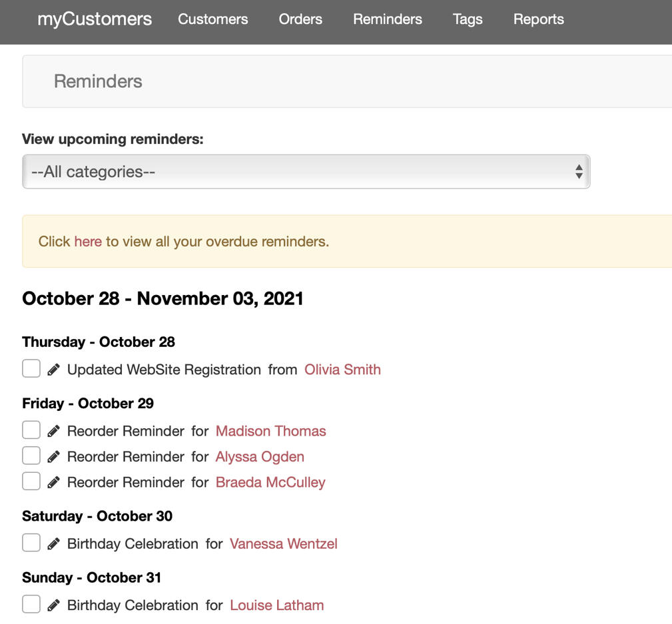Open the All categories dropdown
Image resolution: width=672 pixels, height=624 pixels.
(x=306, y=172)
